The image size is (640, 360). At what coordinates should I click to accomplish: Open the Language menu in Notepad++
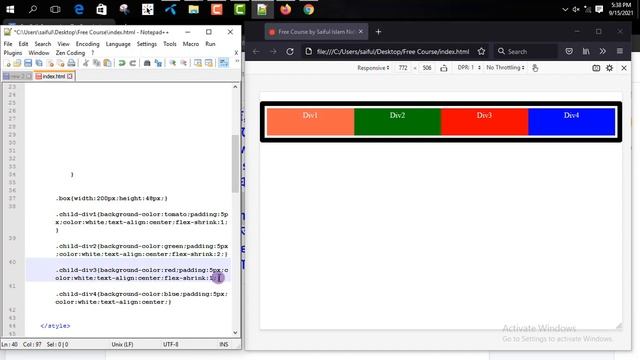(x=118, y=44)
